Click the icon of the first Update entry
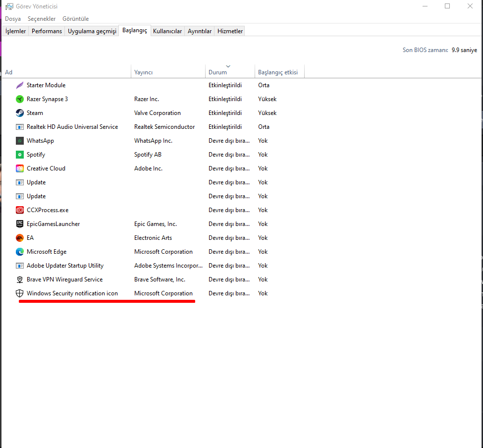Image resolution: width=483 pixels, height=448 pixels. [x=20, y=182]
